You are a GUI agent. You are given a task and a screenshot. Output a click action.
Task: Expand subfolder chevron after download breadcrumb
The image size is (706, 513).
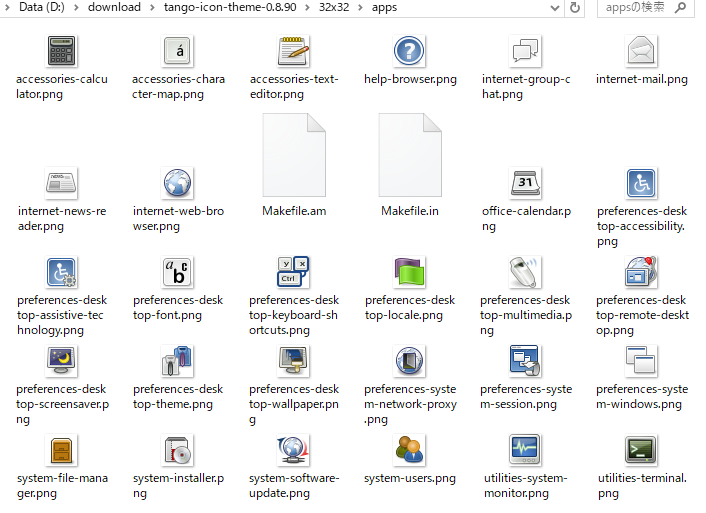[x=152, y=8]
